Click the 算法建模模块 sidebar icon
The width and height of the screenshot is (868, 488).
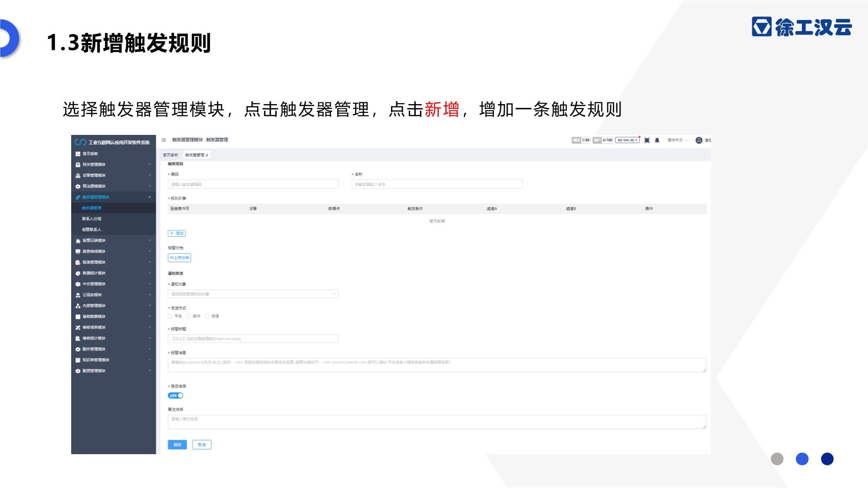78,187
